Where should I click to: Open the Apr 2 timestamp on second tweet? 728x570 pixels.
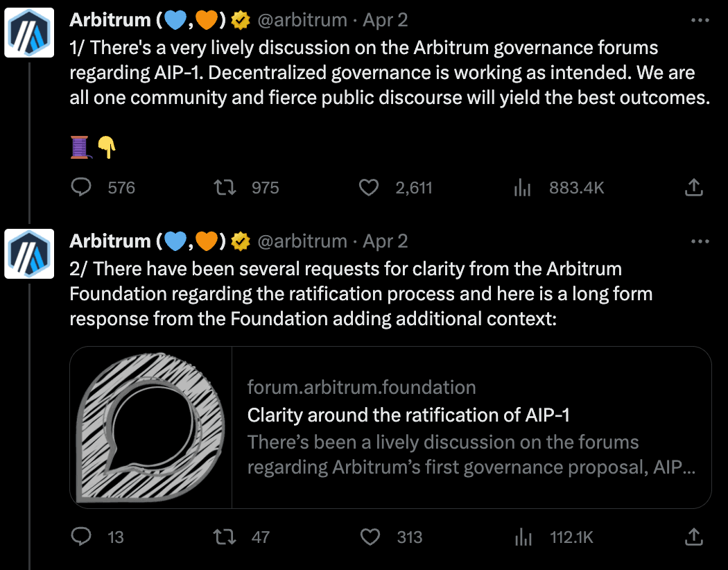point(385,241)
